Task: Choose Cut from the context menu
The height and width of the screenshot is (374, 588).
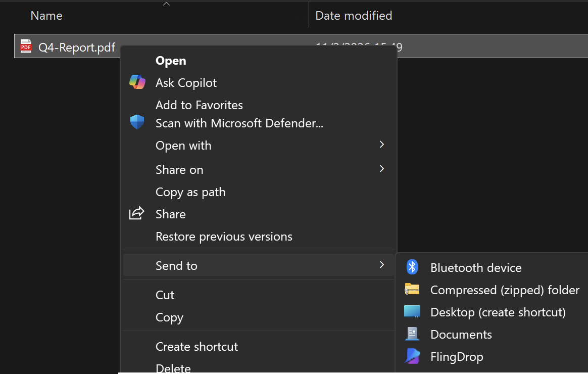Action: pyautogui.click(x=165, y=295)
